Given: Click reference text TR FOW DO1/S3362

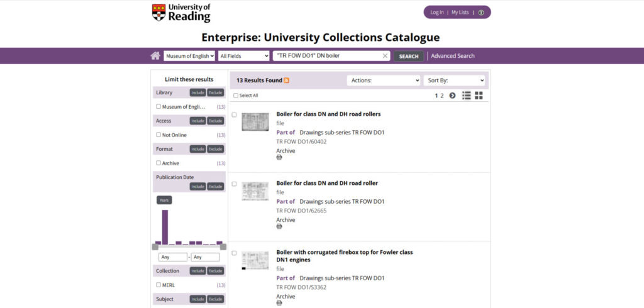Looking at the screenshot, I should (x=301, y=287).
